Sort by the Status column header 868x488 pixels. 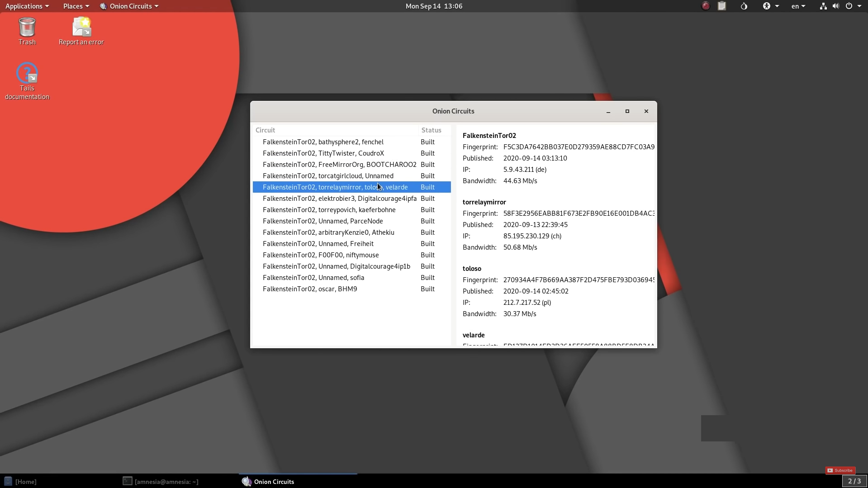tap(435, 130)
